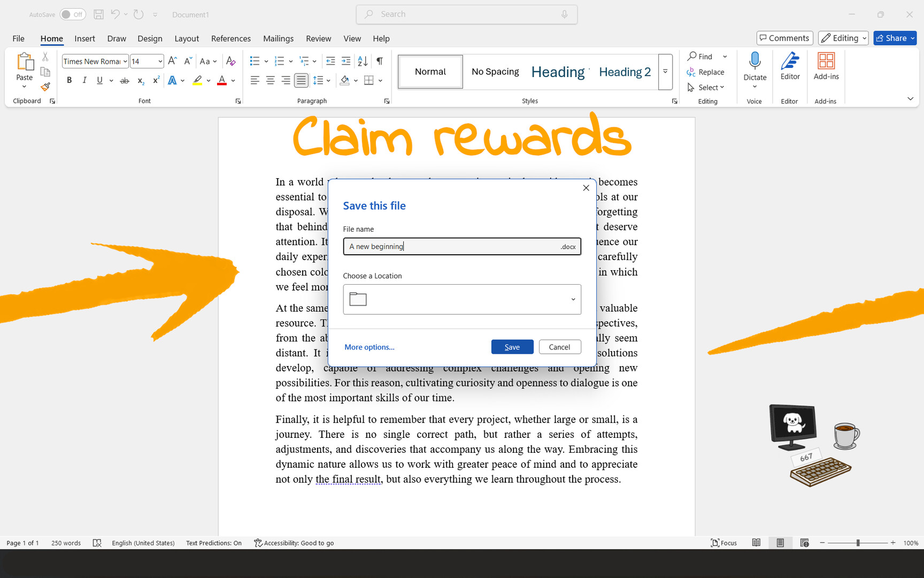Open the Select dropdown
Viewport: 924px width, 578px height.
tap(706, 87)
